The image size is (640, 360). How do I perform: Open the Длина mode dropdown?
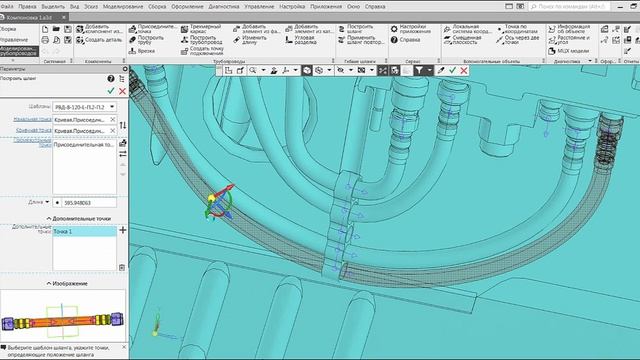(x=47, y=202)
